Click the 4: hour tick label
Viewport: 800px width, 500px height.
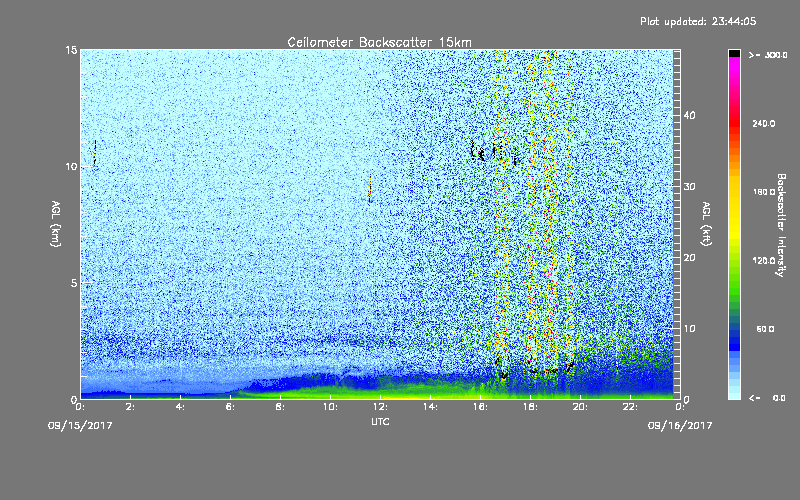(x=180, y=407)
